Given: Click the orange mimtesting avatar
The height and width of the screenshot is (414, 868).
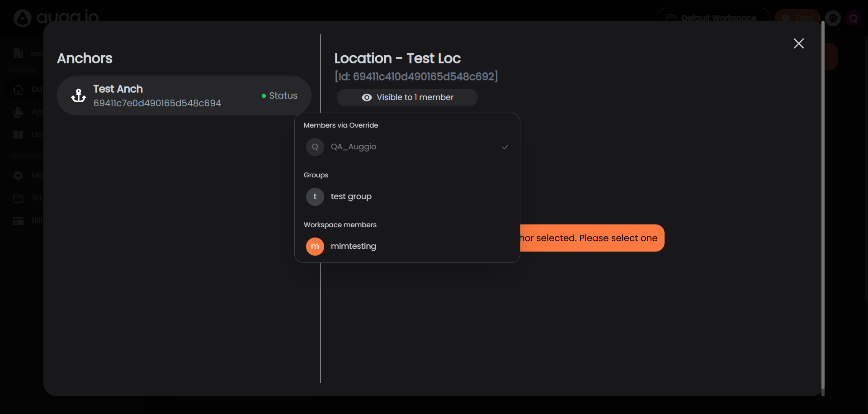Looking at the screenshot, I should coord(315,247).
